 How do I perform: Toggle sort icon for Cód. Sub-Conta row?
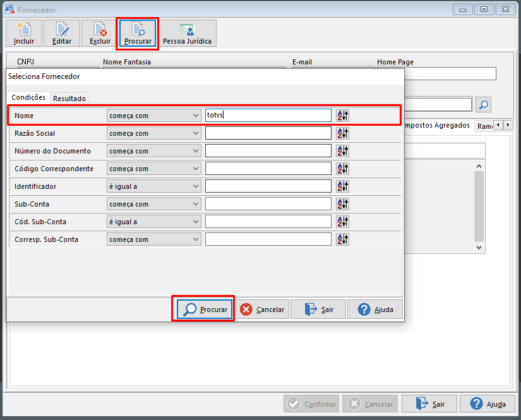pos(342,221)
